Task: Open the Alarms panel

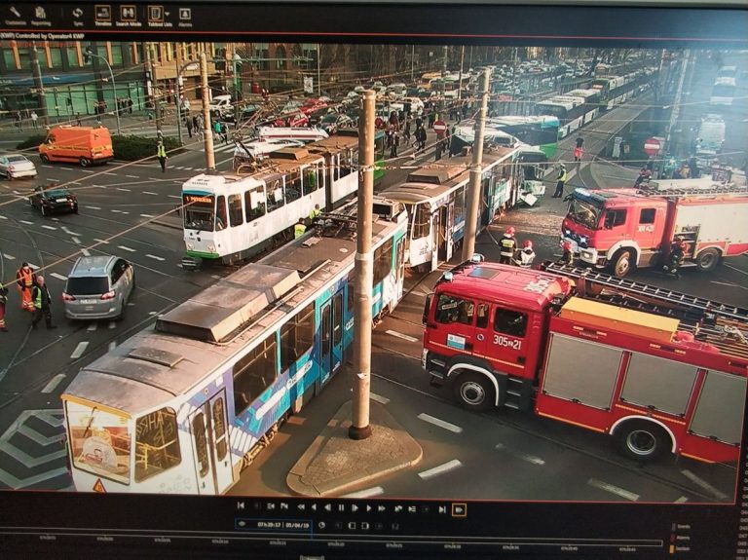Action: 185,14
